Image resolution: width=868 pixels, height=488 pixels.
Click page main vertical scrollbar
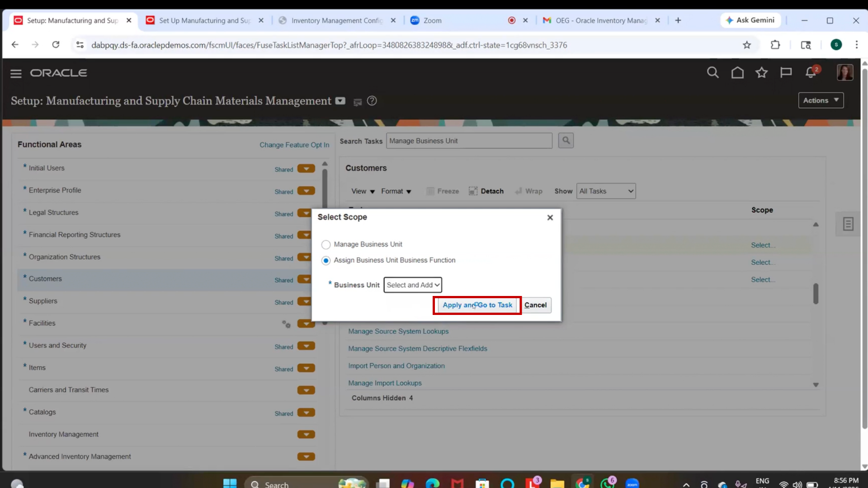(x=864, y=249)
